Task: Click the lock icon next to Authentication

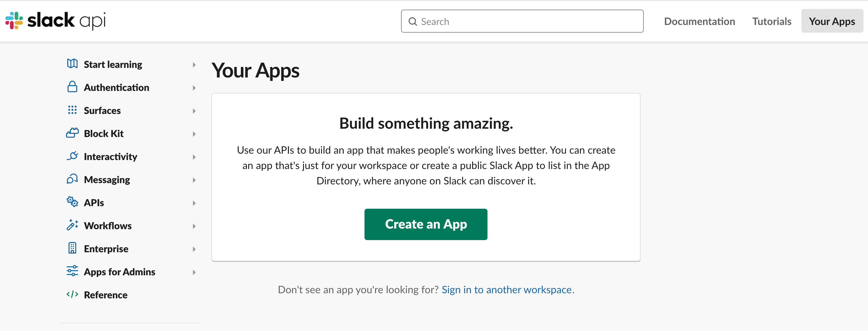Action: pyautogui.click(x=72, y=87)
